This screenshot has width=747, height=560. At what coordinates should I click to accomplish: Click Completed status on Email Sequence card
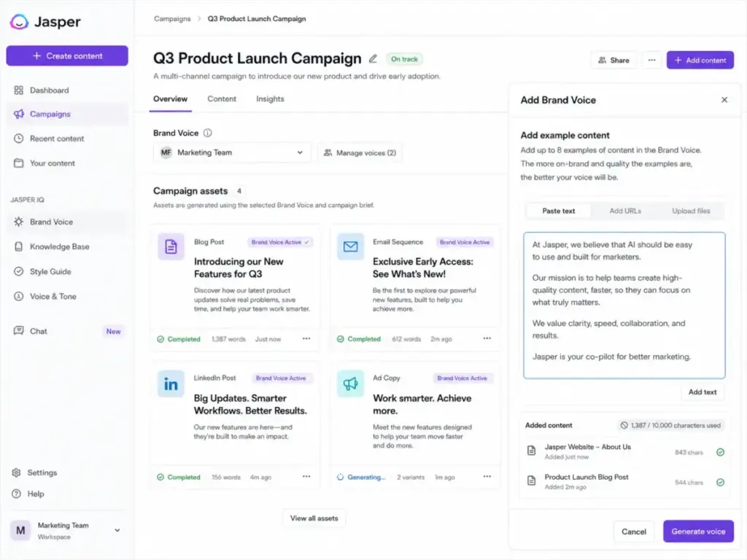359,339
